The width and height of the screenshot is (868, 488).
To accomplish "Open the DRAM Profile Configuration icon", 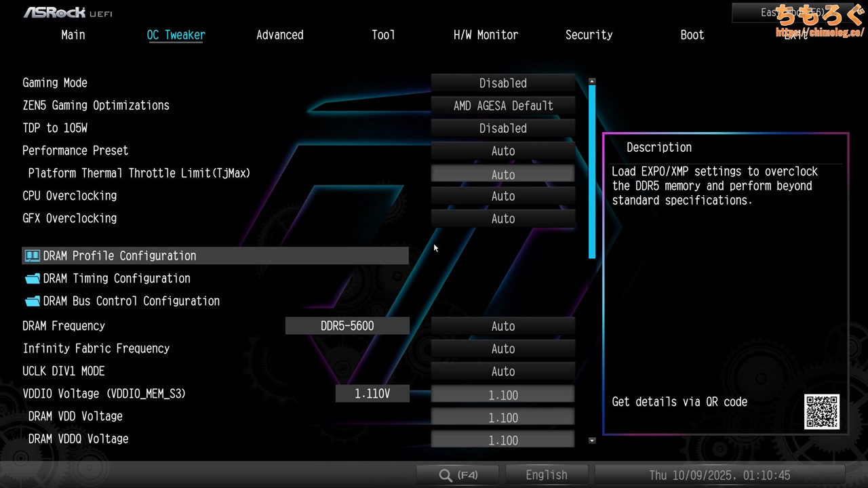I will 32,256.
